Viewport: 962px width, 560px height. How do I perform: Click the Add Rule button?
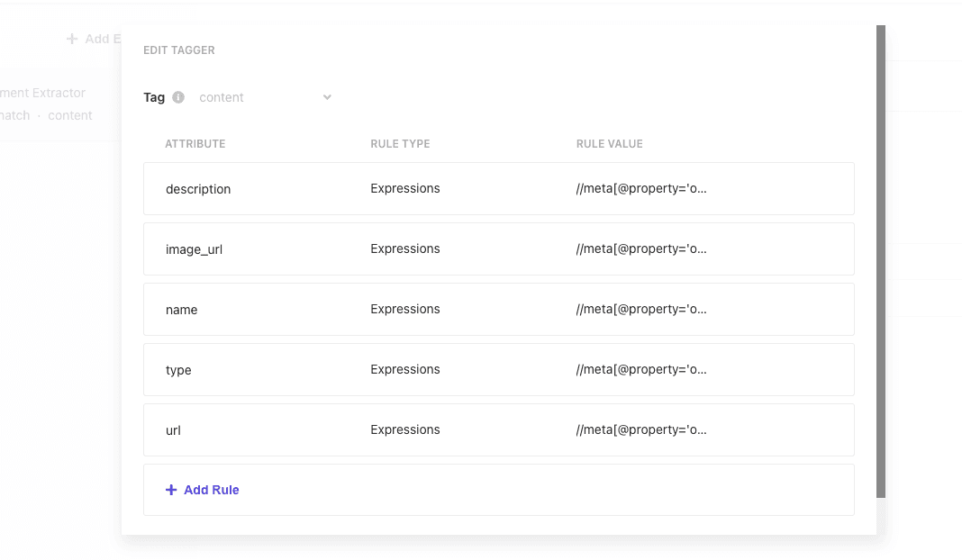click(x=211, y=490)
